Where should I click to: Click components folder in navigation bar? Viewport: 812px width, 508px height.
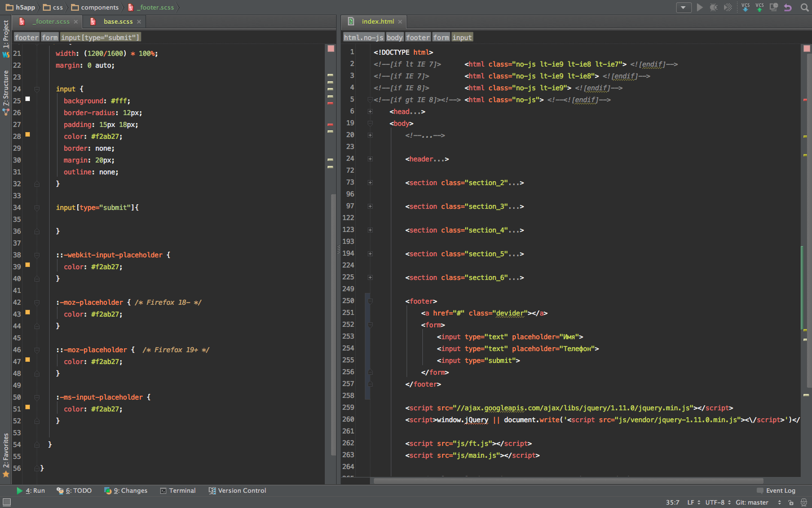95,7
